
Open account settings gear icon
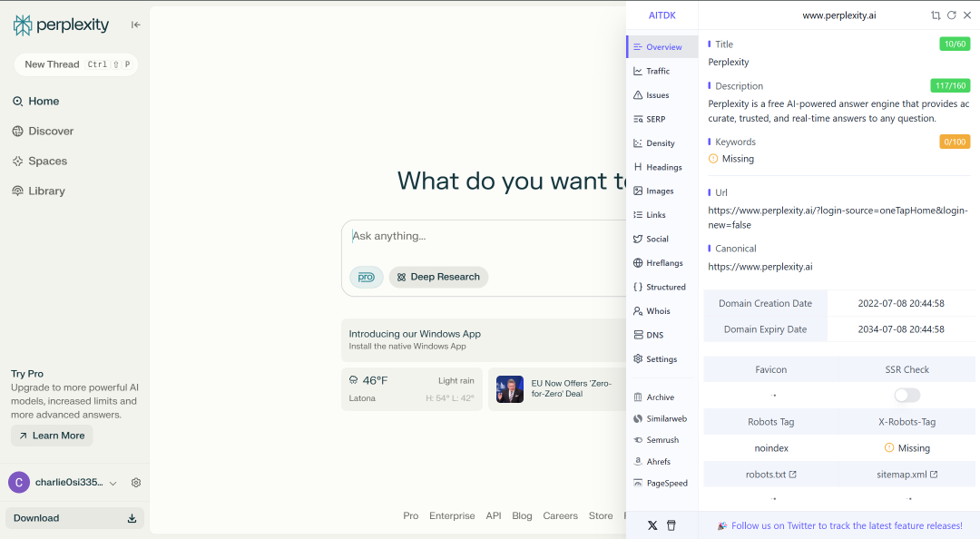pyautogui.click(x=136, y=483)
